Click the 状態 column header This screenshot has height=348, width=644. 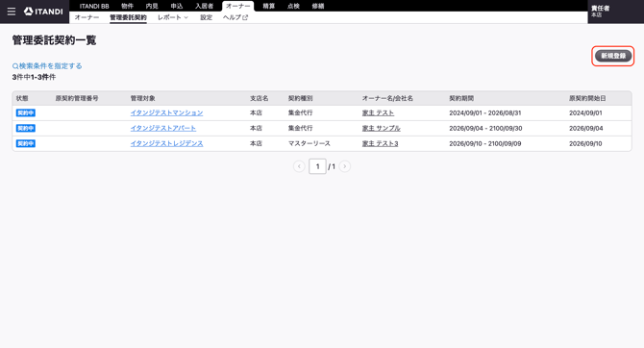coord(22,98)
